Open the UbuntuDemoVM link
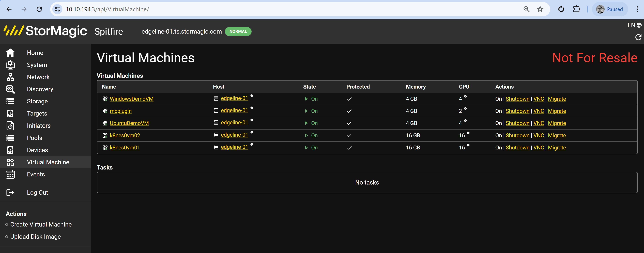 click(x=129, y=123)
